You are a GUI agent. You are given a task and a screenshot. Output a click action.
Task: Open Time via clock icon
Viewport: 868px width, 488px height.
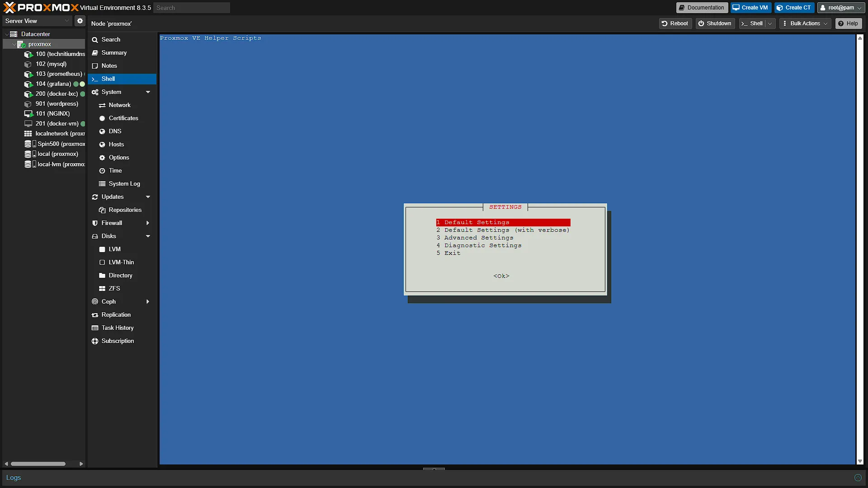click(102, 171)
